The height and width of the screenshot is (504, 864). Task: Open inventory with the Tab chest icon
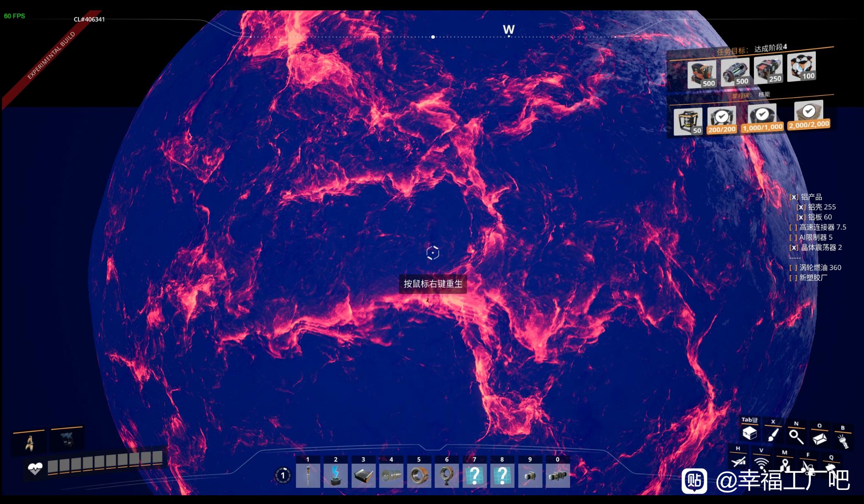749,433
